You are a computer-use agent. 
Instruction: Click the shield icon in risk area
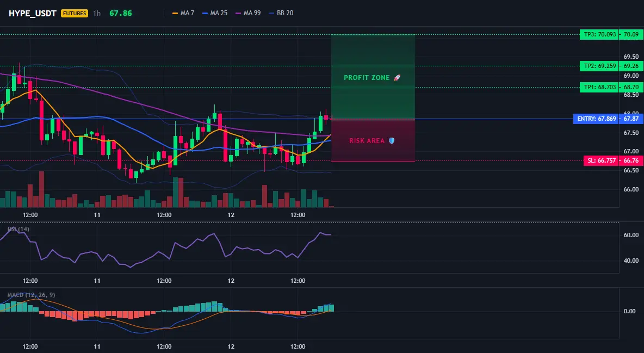pos(392,141)
